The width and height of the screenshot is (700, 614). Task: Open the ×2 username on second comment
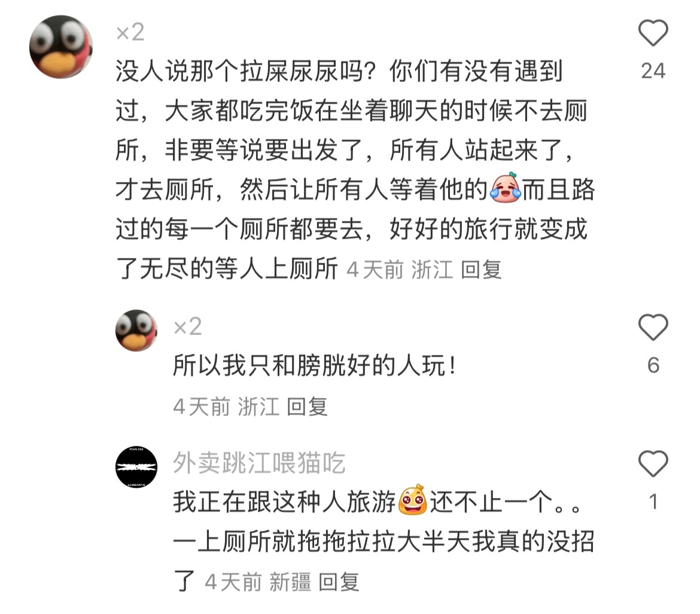coord(187,326)
